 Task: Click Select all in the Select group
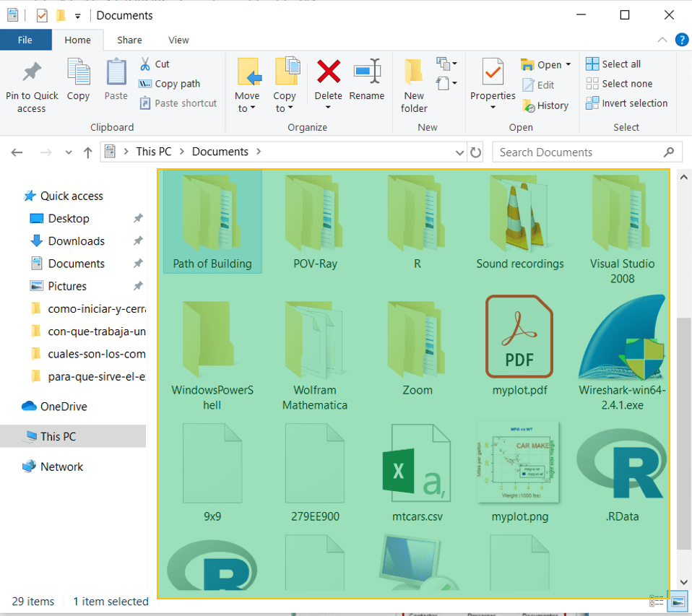tap(613, 64)
